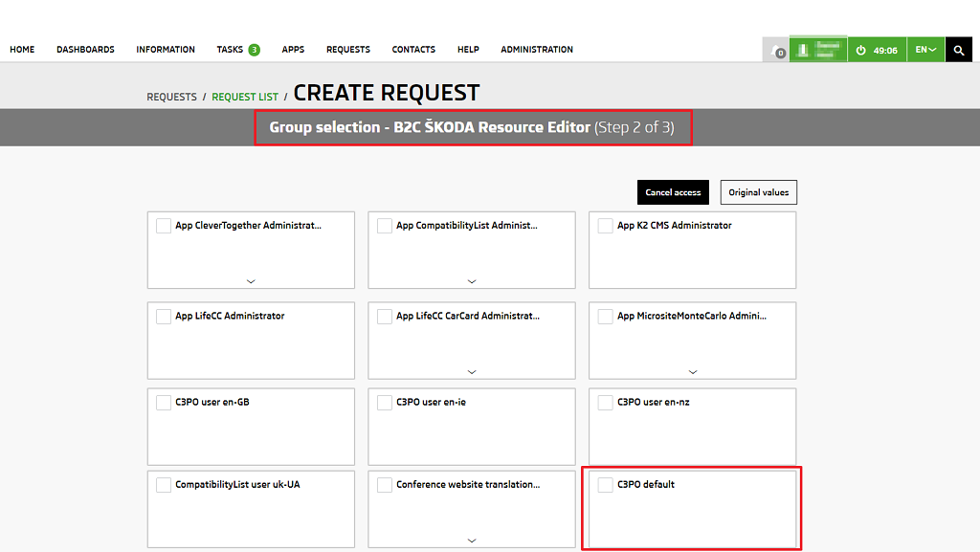
Task: Open the CONTACTS menu
Action: pyautogui.click(x=413, y=50)
